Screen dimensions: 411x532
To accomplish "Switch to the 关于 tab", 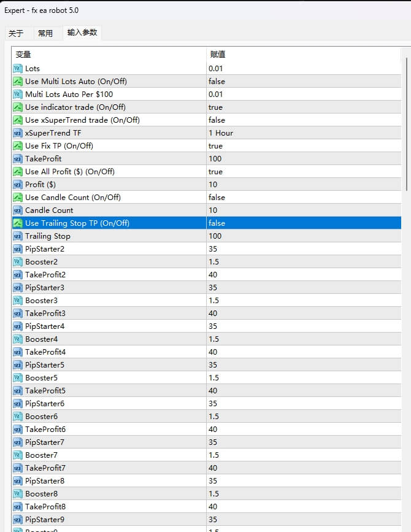I will pos(17,33).
